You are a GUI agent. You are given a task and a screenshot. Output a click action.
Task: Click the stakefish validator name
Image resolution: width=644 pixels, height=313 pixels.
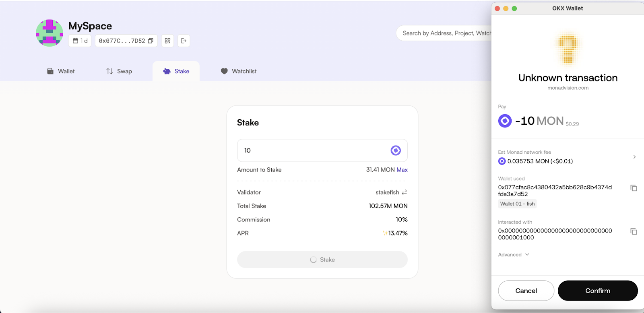387,192
